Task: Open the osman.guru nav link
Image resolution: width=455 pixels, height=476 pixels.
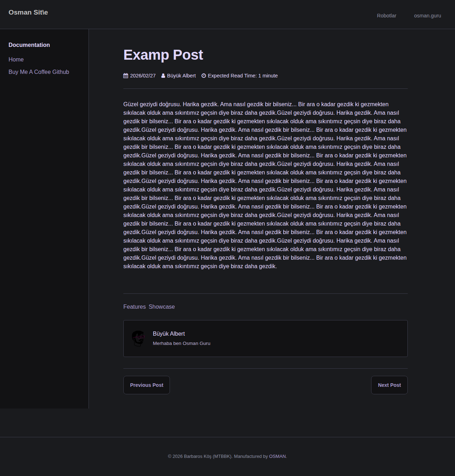Action: point(427,16)
